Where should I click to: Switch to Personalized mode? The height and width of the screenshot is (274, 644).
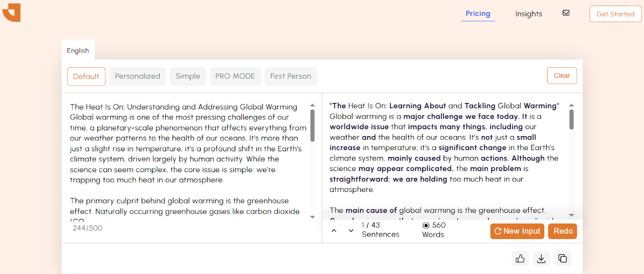coord(137,76)
